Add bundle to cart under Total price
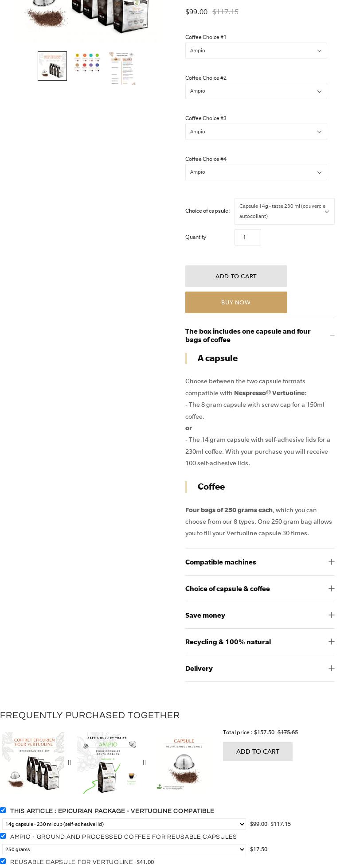The width and height of the screenshot is (348, 868). 258,751
